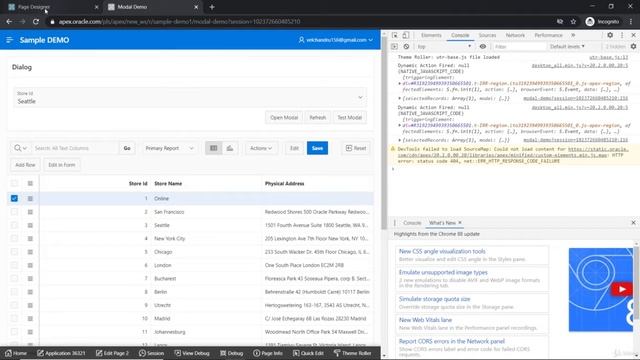The width and height of the screenshot is (640, 360).
Task: Open Theme Roller in developer toolbar
Action: pyautogui.click(x=353, y=353)
